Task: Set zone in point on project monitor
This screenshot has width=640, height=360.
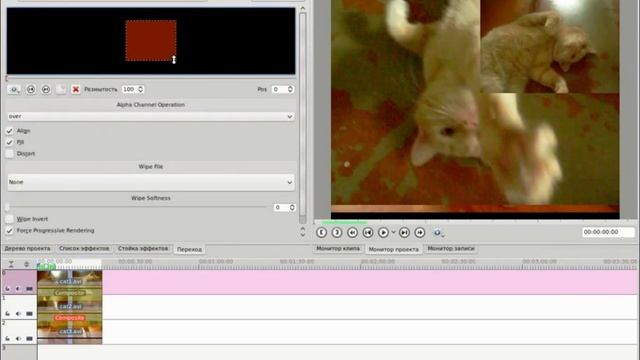Action: click(x=322, y=233)
